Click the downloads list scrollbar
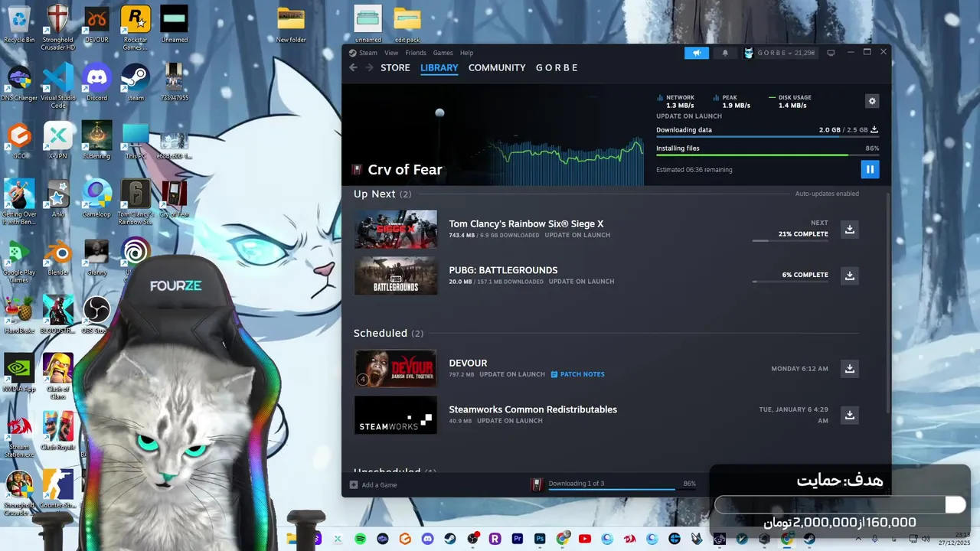This screenshot has height=551, width=980. 888,302
